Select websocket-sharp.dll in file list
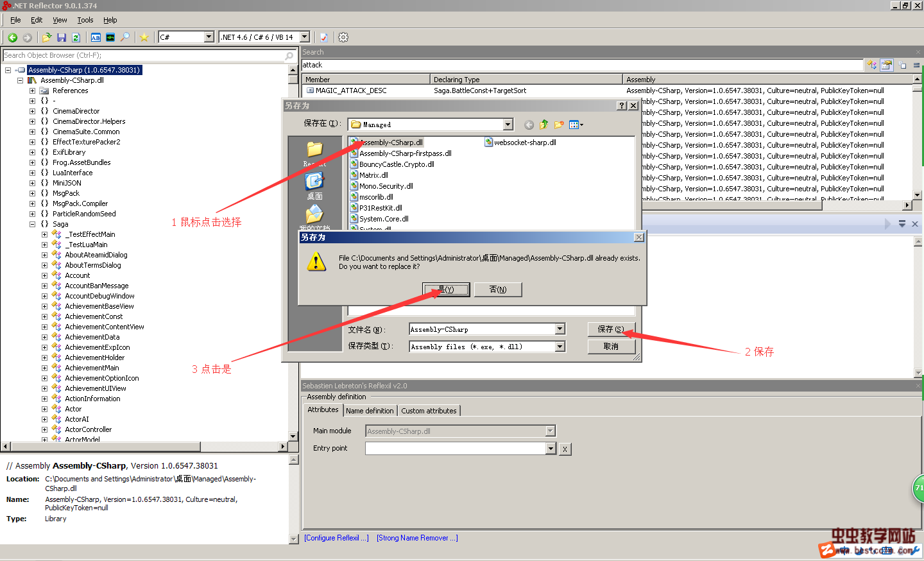This screenshot has width=924, height=561. tap(520, 142)
